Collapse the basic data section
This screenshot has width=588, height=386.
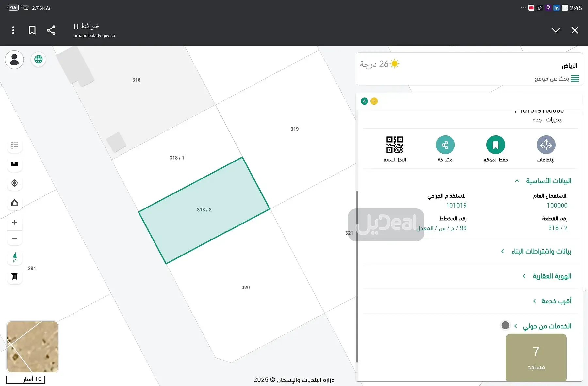tap(517, 181)
